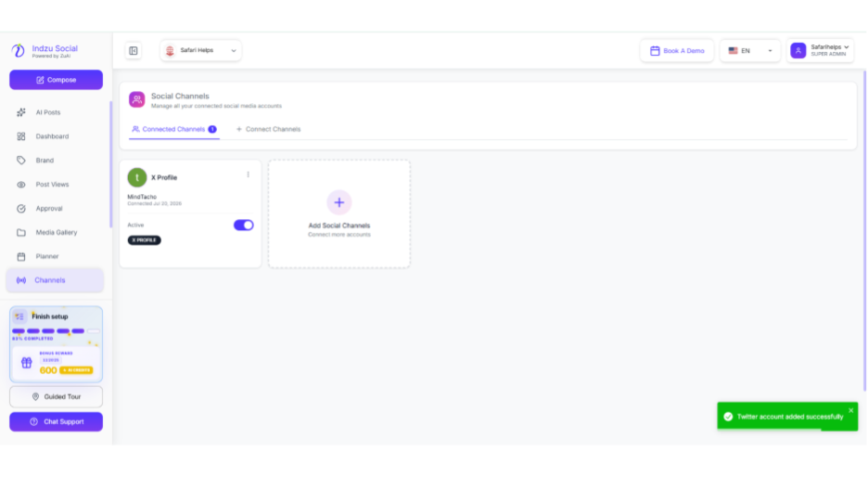Toggle the Active switch for MindTacho
The image size is (868, 490).
pos(243,226)
